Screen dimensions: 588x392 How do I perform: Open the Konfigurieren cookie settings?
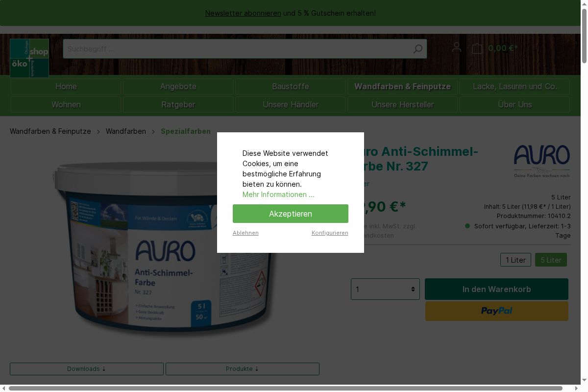(x=330, y=233)
